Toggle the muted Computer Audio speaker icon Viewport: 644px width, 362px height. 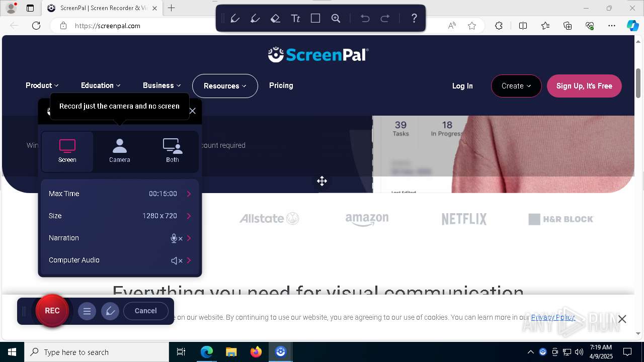(x=177, y=260)
